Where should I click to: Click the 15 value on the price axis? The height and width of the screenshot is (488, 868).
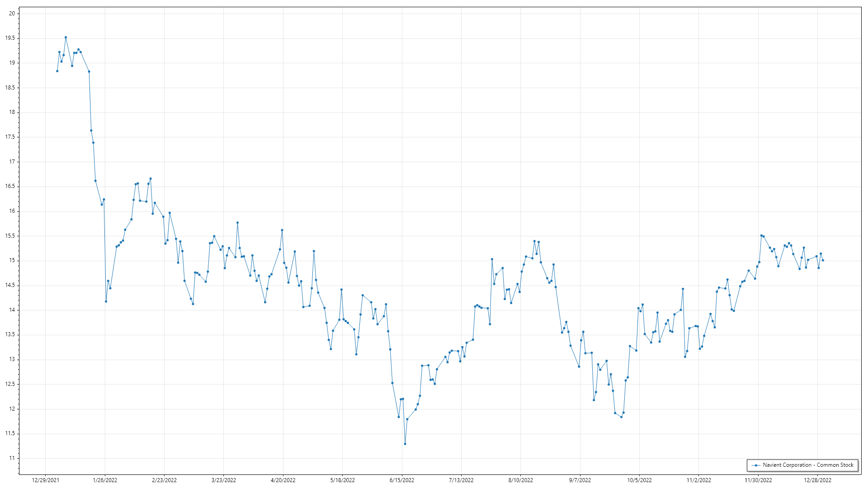pos(12,261)
